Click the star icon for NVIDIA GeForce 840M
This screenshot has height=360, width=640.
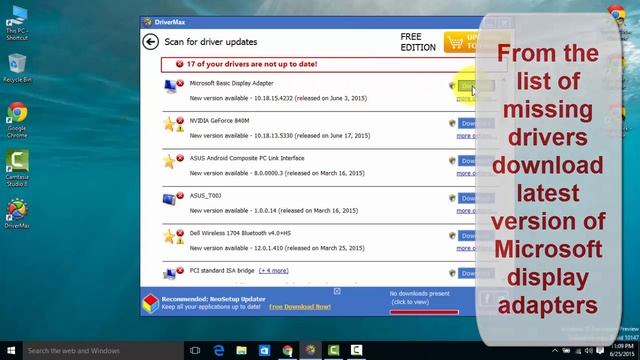click(169, 124)
